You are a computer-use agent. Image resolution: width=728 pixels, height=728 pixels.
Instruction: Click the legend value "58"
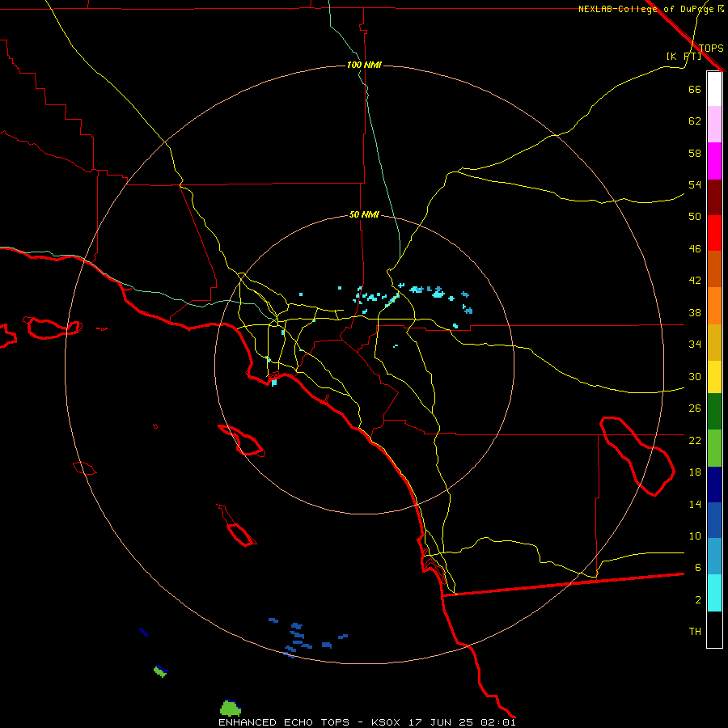click(695, 153)
